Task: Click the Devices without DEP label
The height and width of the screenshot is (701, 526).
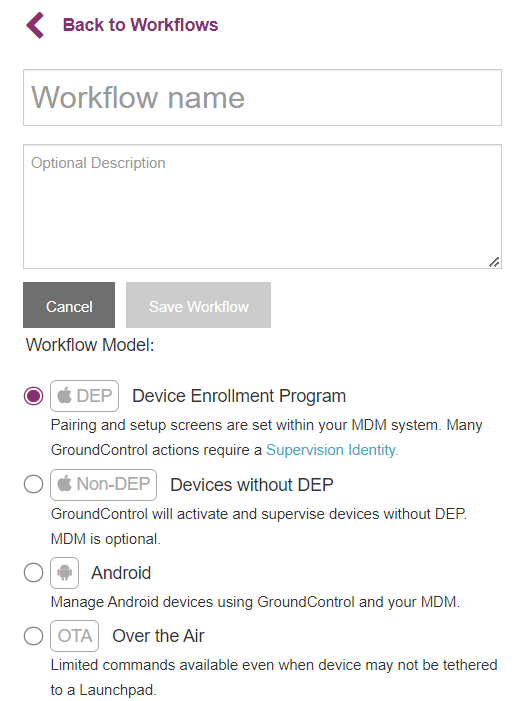Action: point(252,485)
